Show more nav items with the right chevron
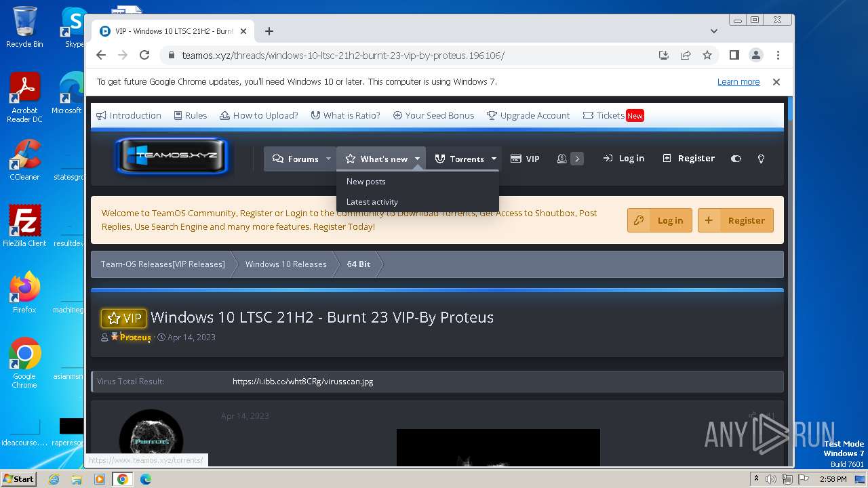Viewport: 868px width, 488px height. click(577, 159)
